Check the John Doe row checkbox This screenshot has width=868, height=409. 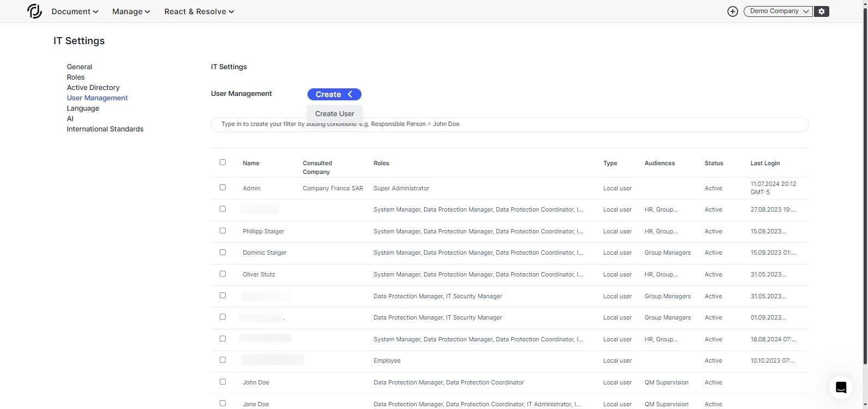click(222, 382)
